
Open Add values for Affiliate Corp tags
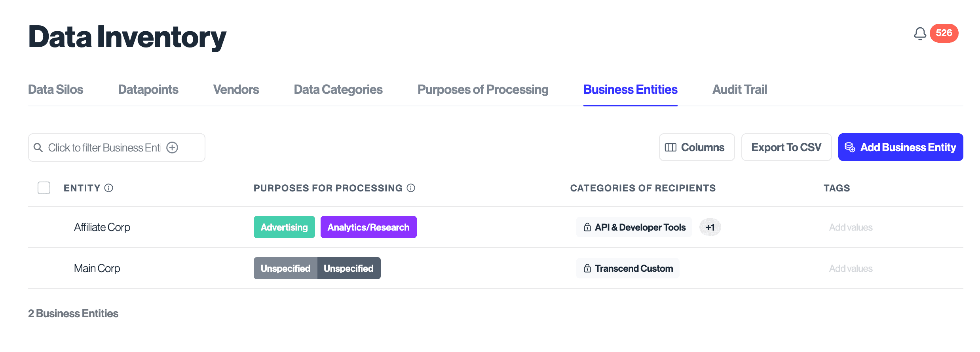851,227
